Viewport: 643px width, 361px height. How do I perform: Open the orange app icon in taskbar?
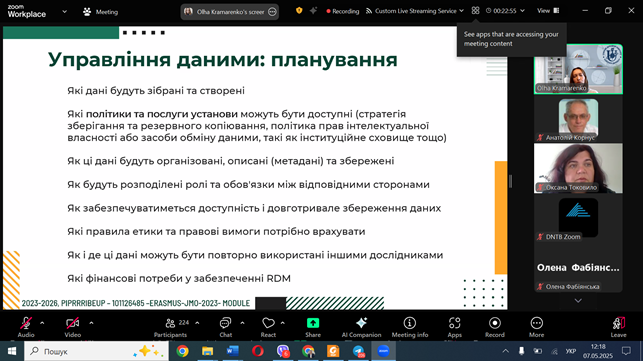[x=333, y=351]
